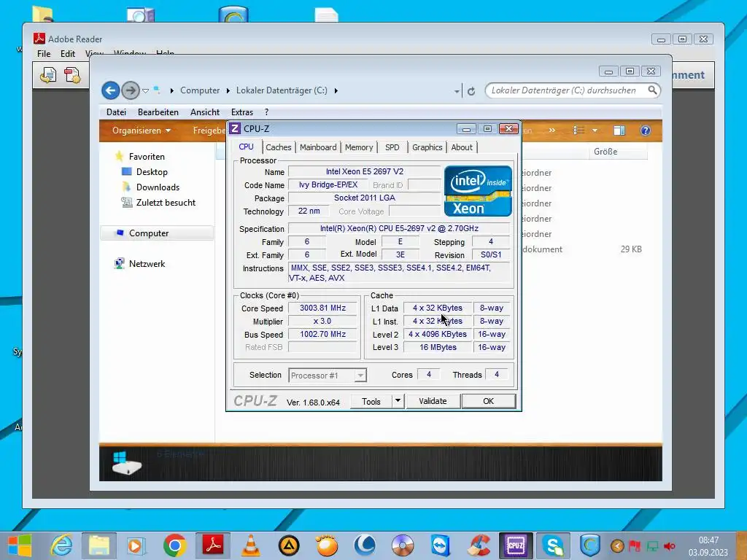Open the Ansicht menu in Explorer
The width and height of the screenshot is (747, 560).
point(205,112)
